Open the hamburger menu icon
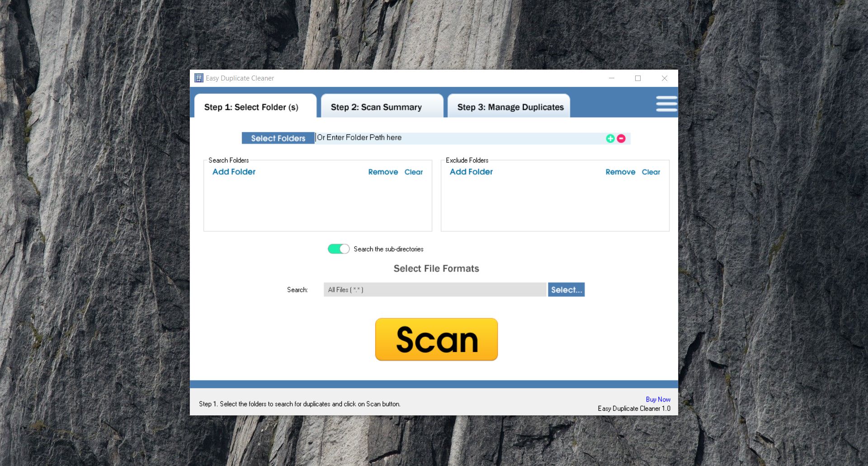 666,104
